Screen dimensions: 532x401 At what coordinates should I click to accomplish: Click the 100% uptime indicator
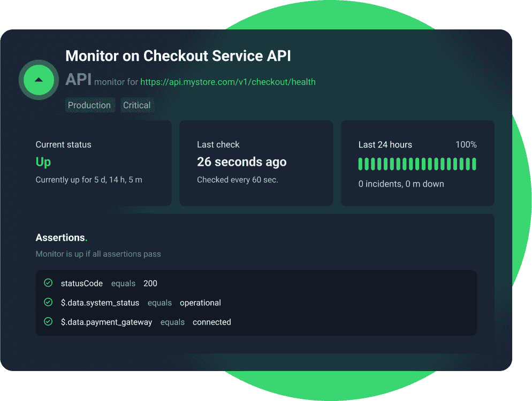[x=466, y=144]
